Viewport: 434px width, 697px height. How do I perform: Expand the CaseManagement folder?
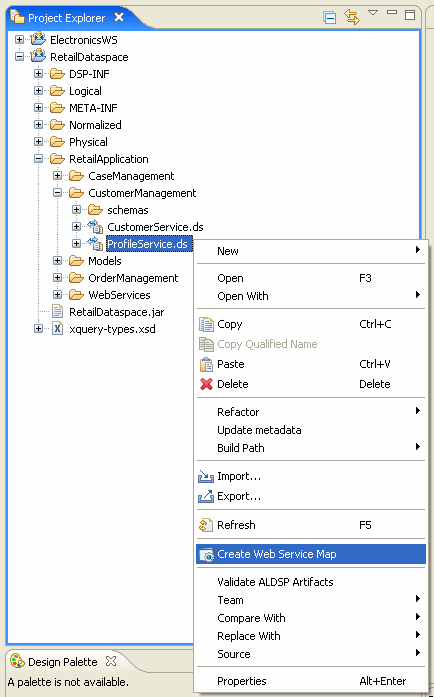point(57,176)
